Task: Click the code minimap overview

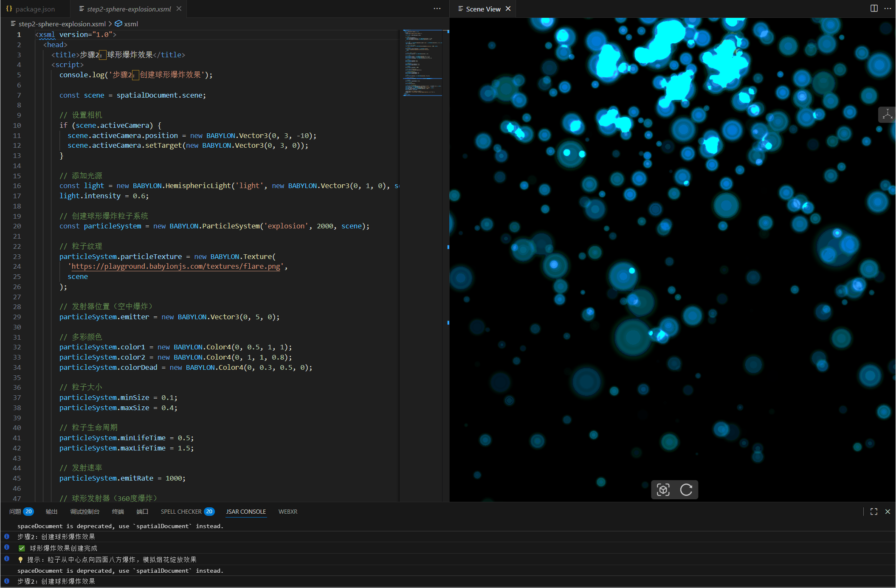Action: tap(423, 63)
